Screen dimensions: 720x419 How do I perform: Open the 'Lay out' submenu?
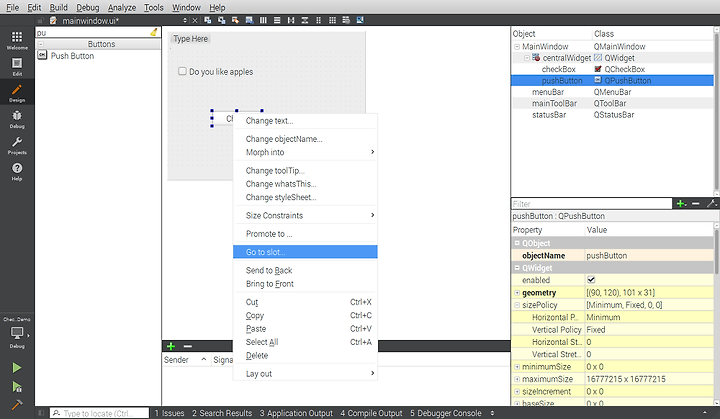point(305,374)
